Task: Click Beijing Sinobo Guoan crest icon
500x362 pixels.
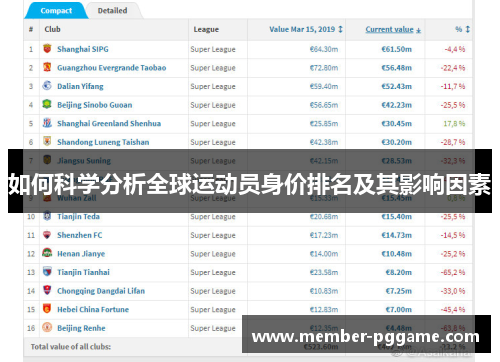Action: point(47,104)
